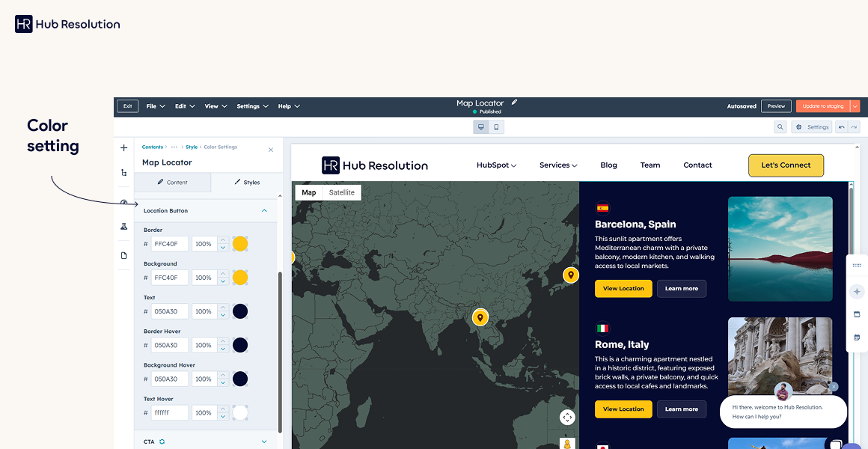Click Learn more under Rome, Italy
The image size is (868, 449).
682,409
